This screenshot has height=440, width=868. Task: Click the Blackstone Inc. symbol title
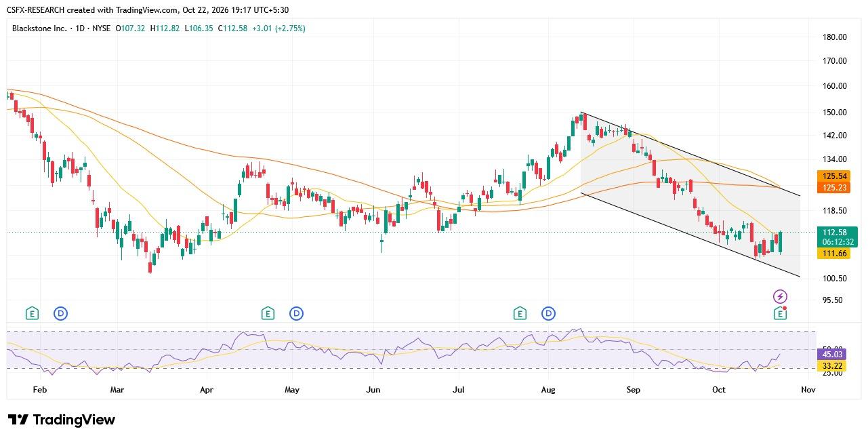pos(39,28)
